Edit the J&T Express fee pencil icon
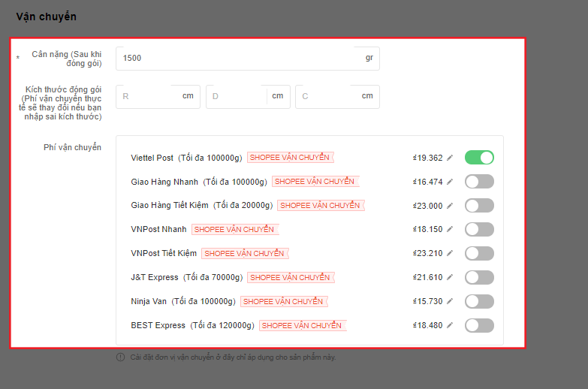588x389 pixels. pyautogui.click(x=450, y=277)
